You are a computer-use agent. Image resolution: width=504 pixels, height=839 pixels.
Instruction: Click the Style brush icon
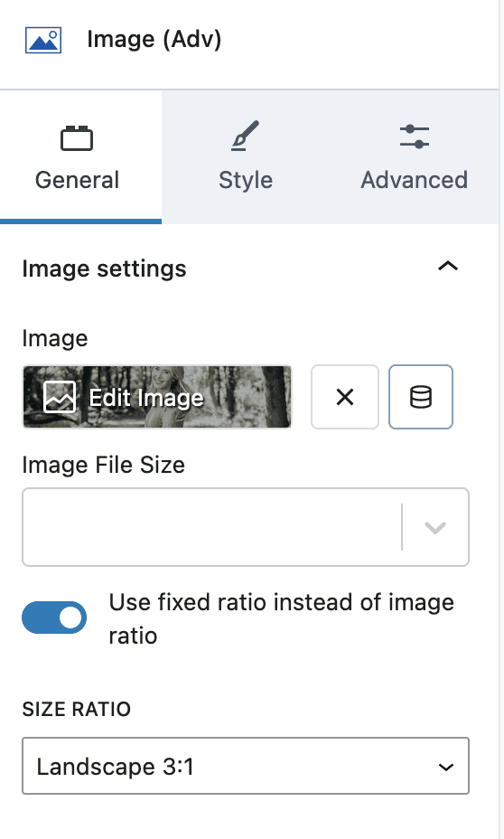246,136
